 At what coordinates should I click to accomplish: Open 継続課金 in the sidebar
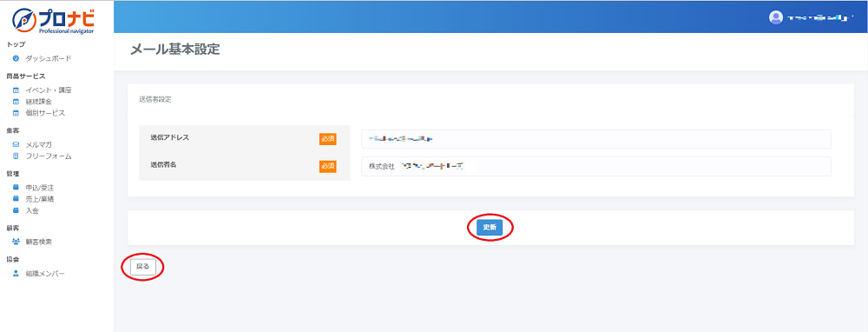[39, 102]
